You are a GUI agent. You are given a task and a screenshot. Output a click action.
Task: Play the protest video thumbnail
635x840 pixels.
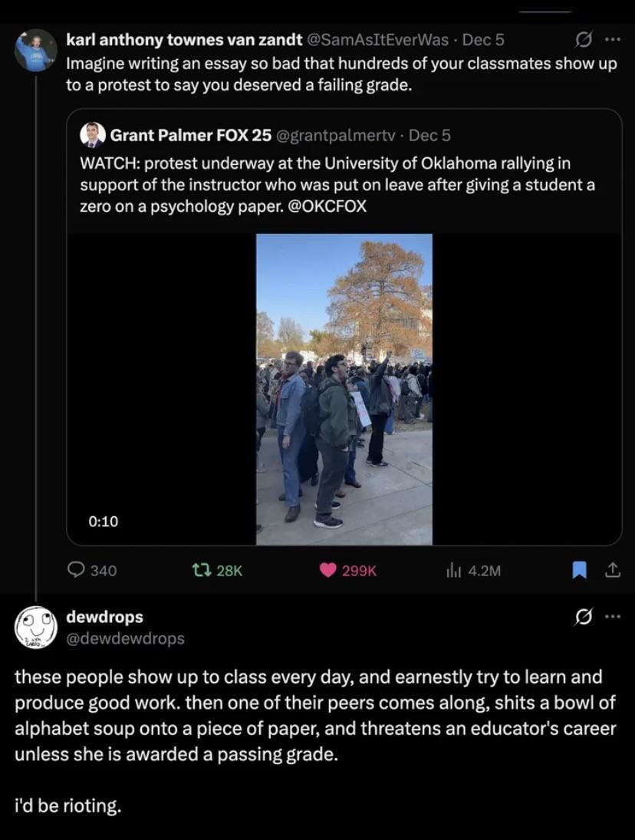tap(344, 389)
